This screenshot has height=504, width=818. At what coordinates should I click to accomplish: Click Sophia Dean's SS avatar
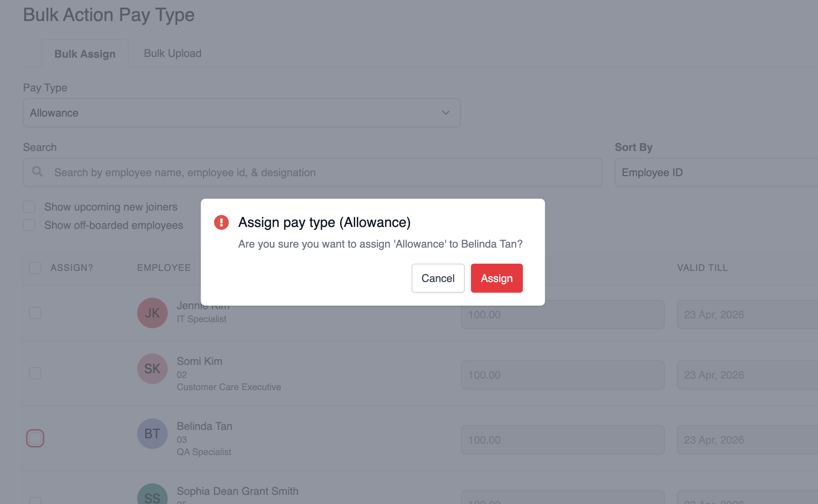tap(152, 496)
